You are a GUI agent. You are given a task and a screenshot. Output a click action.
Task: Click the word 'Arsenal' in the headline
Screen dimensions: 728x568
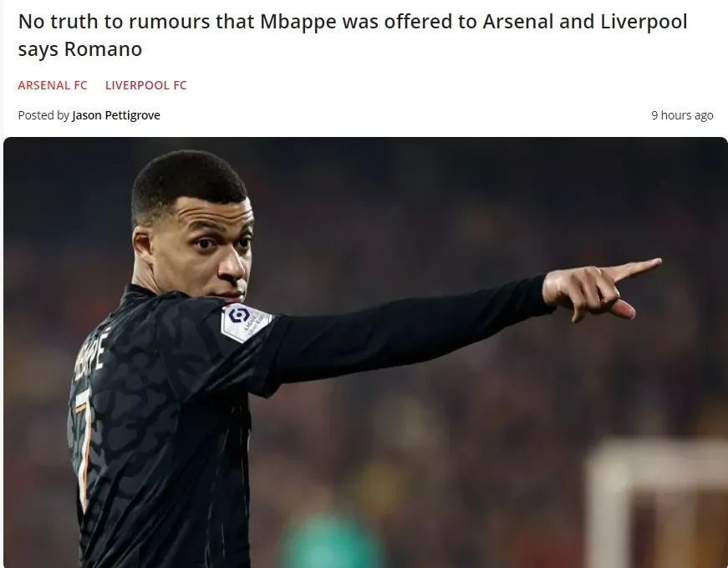(x=517, y=21)
